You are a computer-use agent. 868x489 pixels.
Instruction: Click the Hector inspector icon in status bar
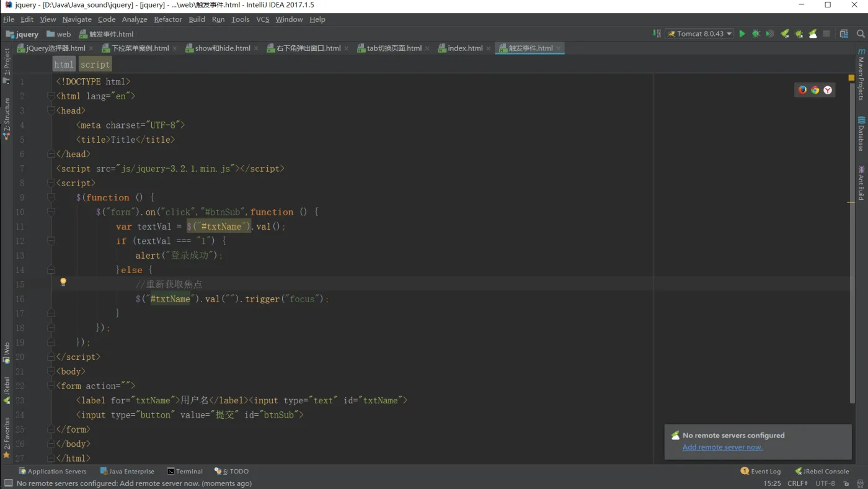(860, 483)
